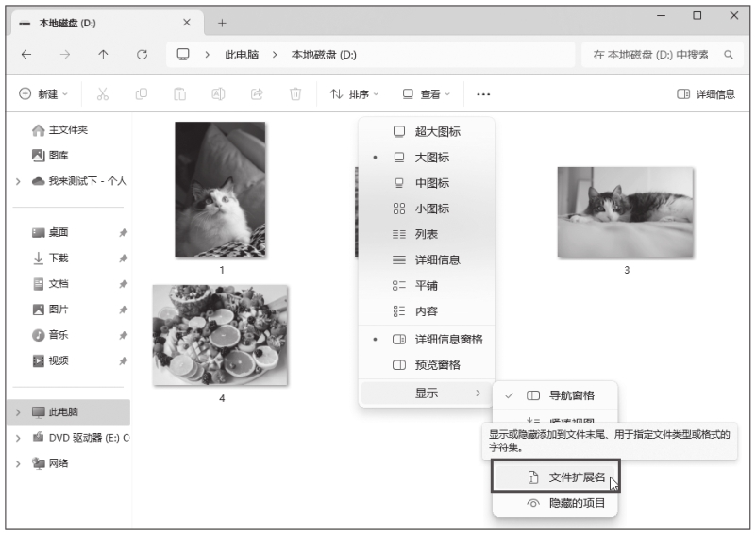Toggle the 详细信息 pane button
Image resolution: width=756 pixels, height=536 pixels.
pos(706,94)
